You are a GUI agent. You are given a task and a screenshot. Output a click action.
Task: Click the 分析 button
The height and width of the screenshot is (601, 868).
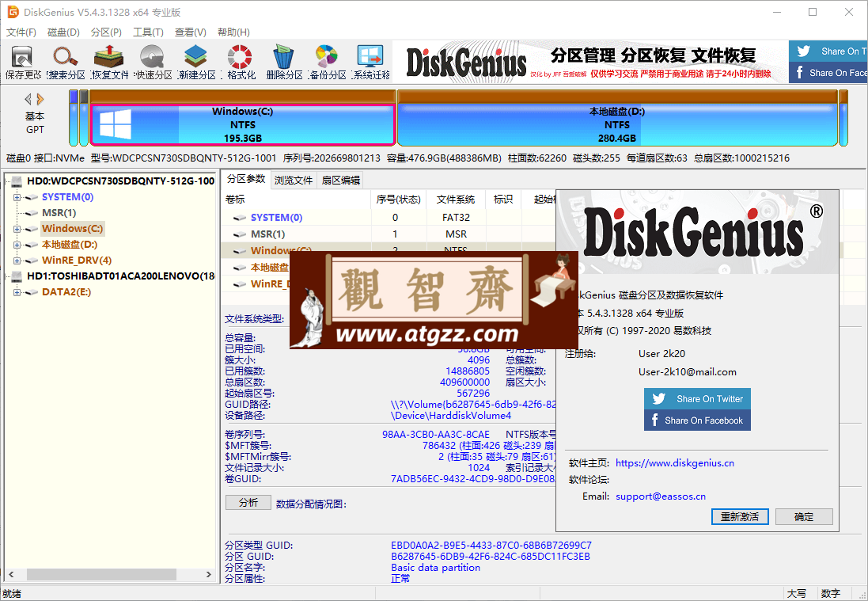[x=248, y=502]
